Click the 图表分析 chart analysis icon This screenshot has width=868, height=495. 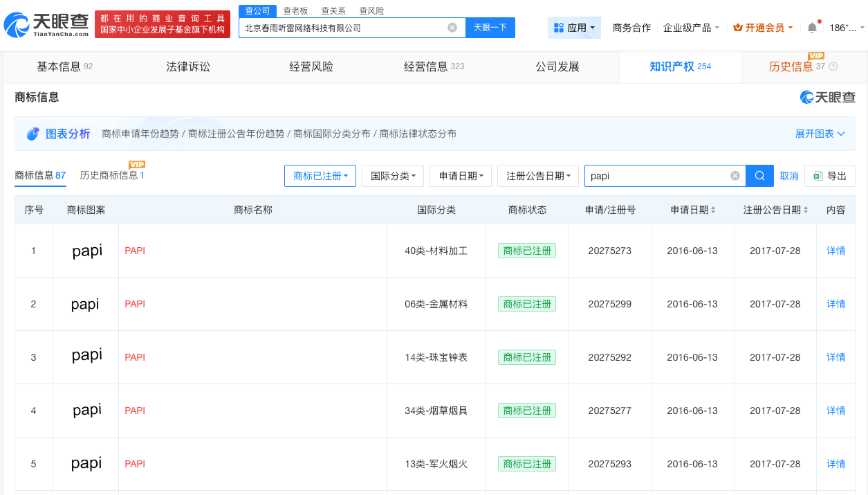pyautogui.click(x=33, y=133)
